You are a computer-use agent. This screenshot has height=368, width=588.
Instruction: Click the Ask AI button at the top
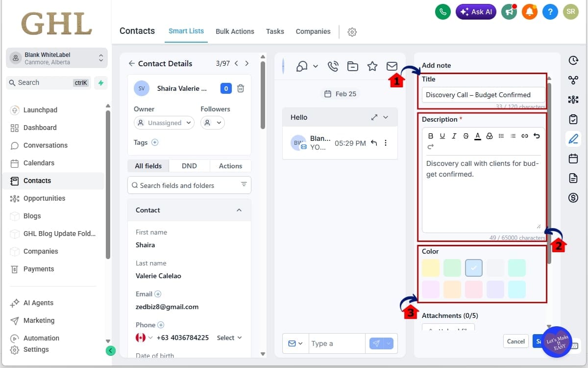click(476, 11)
